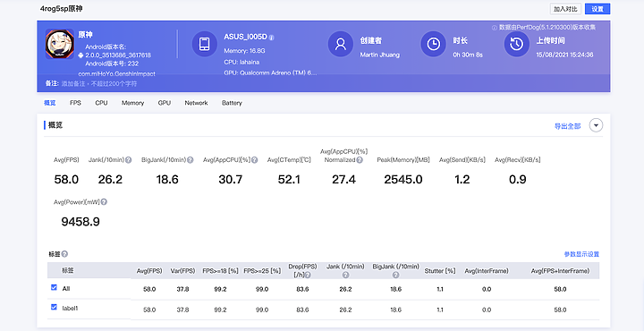Click the 添加备注 notes input field

(x=99, y=84)
